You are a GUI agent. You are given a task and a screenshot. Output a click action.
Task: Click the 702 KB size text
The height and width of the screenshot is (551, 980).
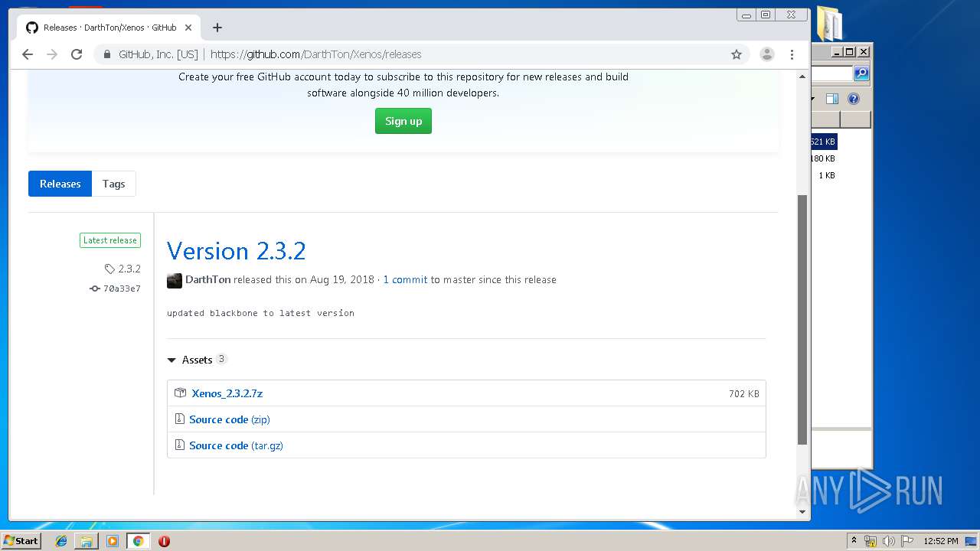(744, 393)
